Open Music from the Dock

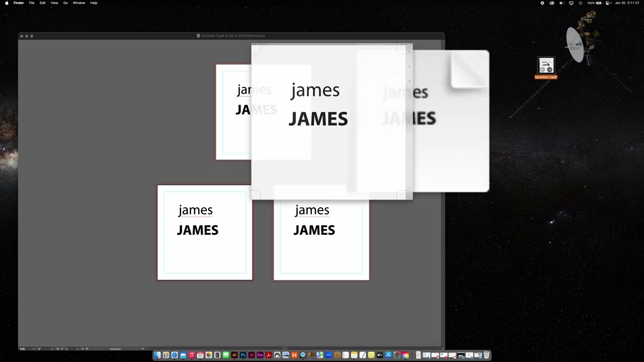(192, 355)
